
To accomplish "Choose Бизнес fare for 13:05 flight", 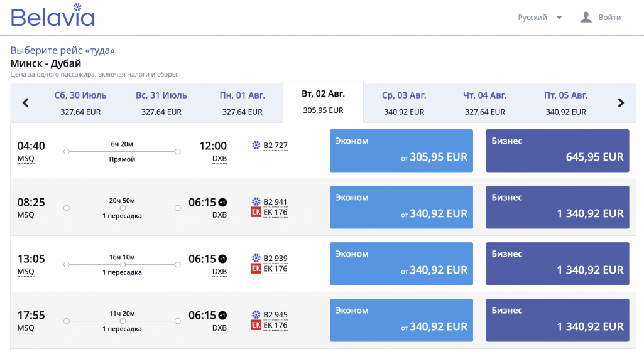I will point(557,264).
